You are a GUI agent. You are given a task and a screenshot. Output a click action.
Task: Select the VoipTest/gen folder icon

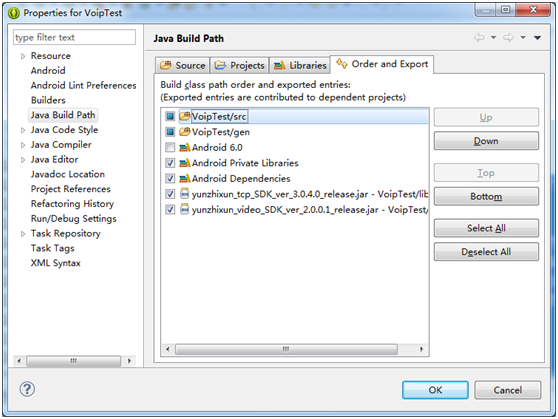[x=184, y=132]
